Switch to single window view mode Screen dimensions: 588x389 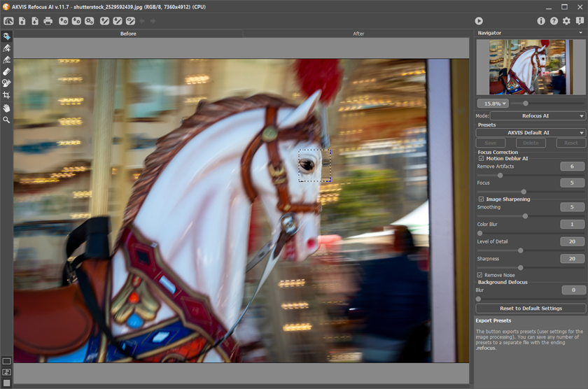pyautogui.click(x=6, y=361)
